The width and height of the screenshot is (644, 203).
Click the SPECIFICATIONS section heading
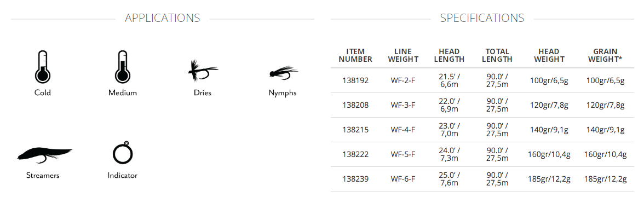(x=482, y=18)
